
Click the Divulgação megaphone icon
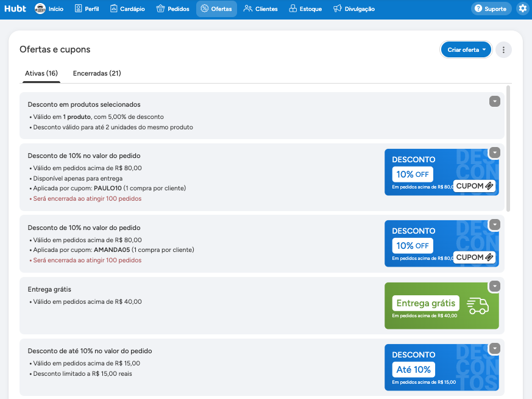(x=338, y=9)
